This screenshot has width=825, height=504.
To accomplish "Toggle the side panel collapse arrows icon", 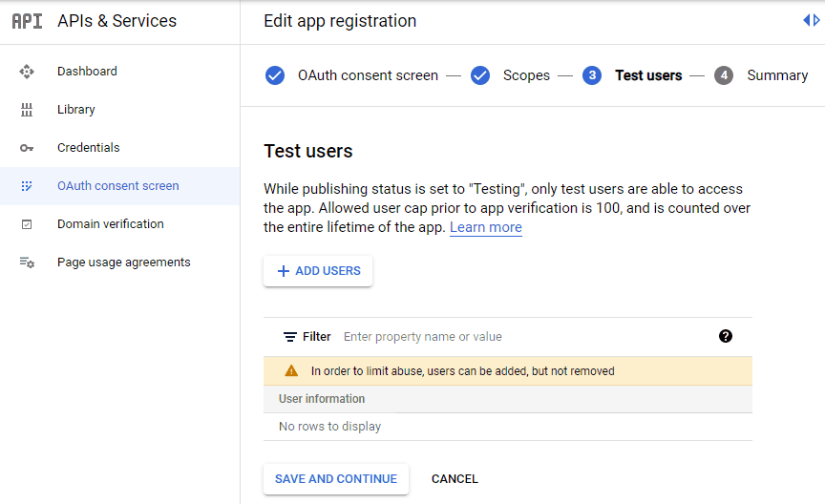I will click(x=811, y=20).
